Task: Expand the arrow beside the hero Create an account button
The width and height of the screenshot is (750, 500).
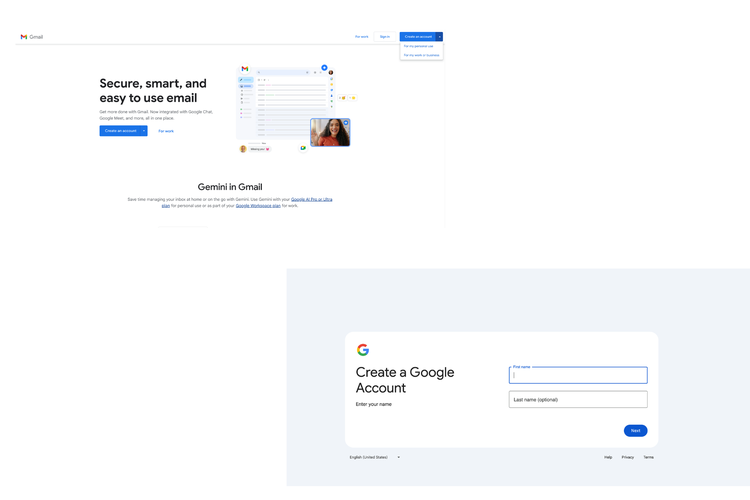Action: pyautogui.click(x=144, y=131)
